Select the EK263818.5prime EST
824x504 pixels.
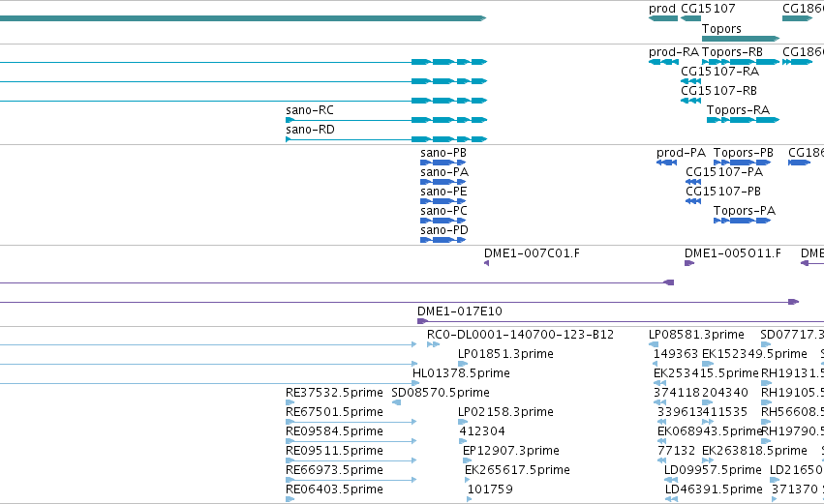pyautogui.click(x=708, y=460)
